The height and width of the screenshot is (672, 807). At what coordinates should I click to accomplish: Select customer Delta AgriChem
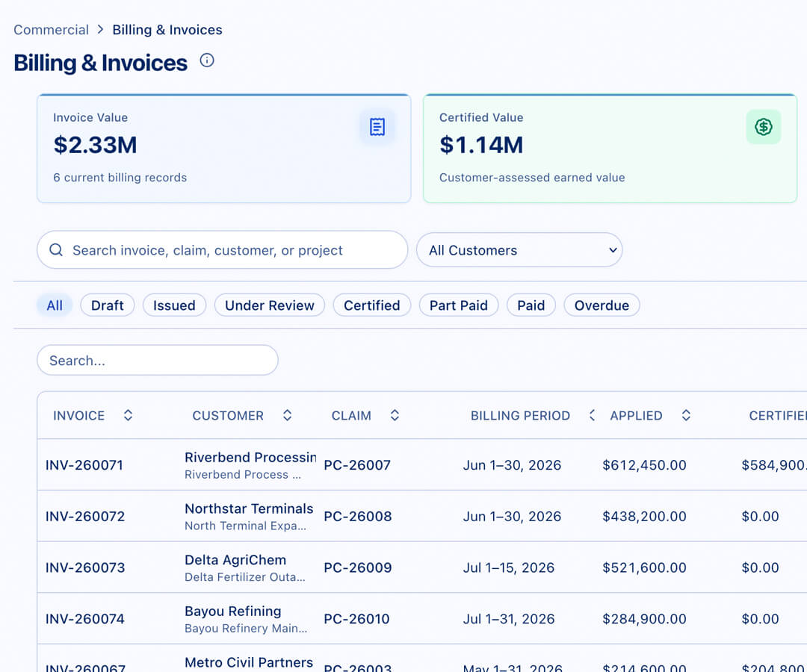(235, 560)
